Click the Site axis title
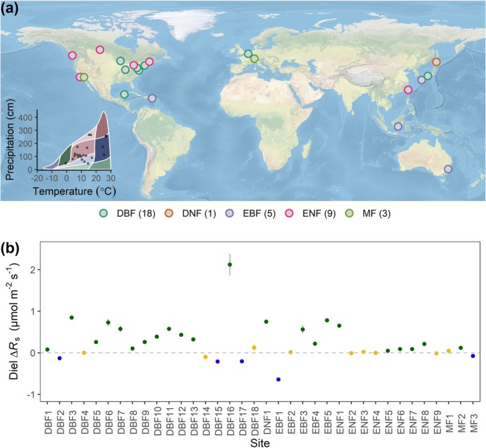 tap(260, 443)
